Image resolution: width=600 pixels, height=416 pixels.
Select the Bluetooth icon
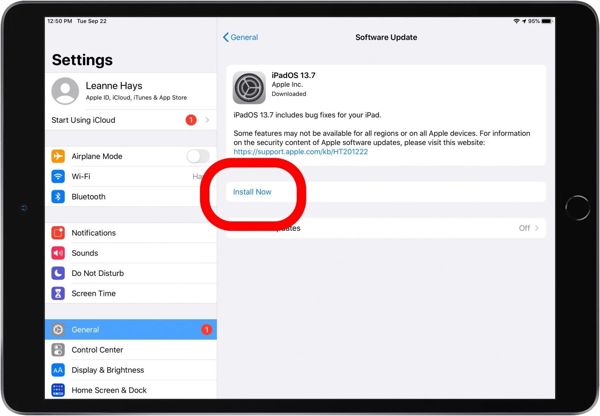tap(58, 197)
